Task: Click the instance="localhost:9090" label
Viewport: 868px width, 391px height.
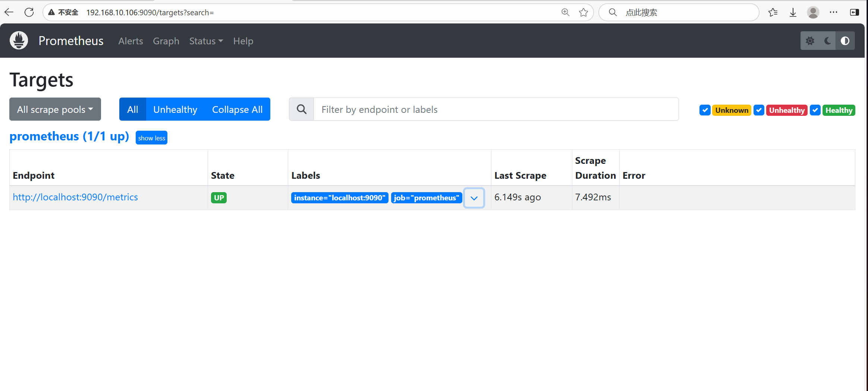Action: coord(340,198)
